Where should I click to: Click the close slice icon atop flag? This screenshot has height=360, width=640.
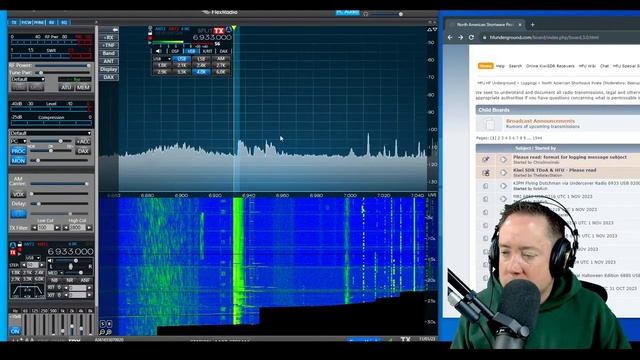[x=150, y=28]
